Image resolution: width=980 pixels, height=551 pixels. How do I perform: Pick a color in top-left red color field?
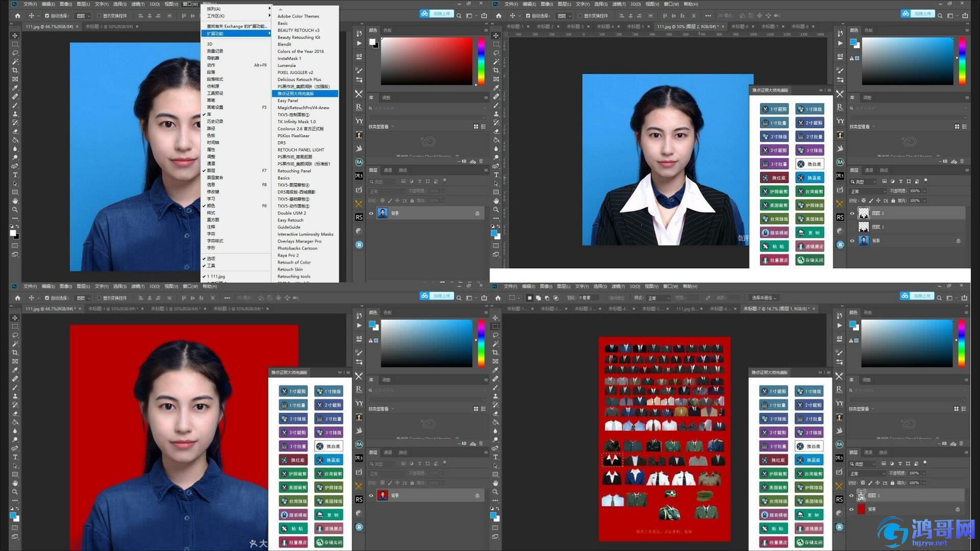426,61
